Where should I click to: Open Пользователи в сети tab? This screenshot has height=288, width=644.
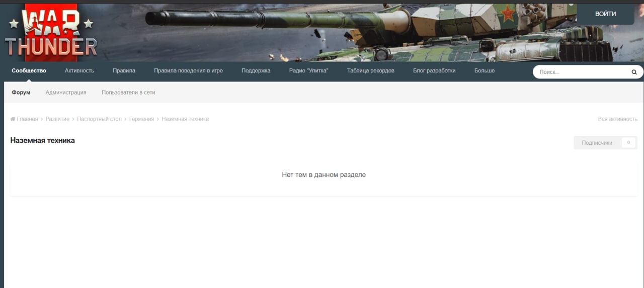[128, 92]
